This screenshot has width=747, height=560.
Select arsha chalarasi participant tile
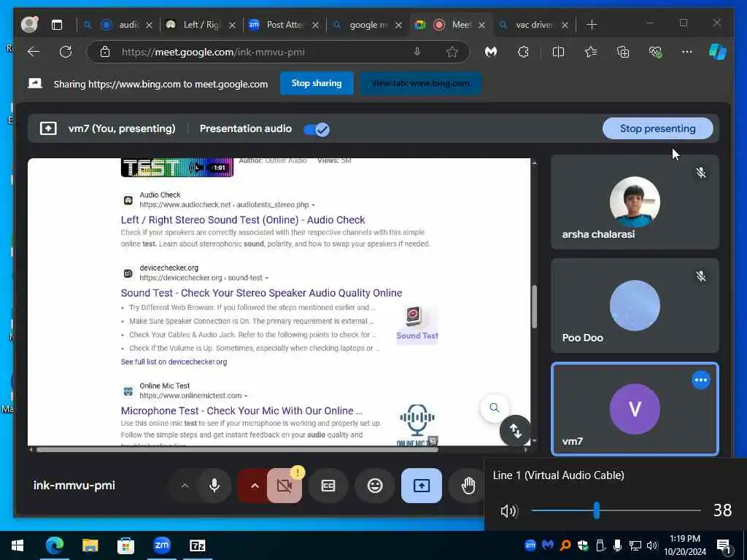point(635,203)
